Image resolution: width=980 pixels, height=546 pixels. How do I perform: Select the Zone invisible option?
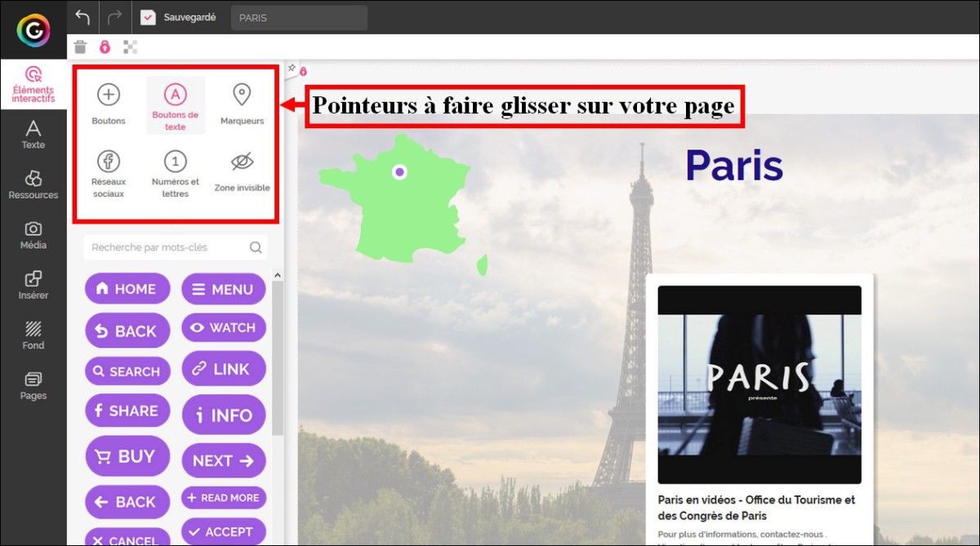click(x=242, y=171)
